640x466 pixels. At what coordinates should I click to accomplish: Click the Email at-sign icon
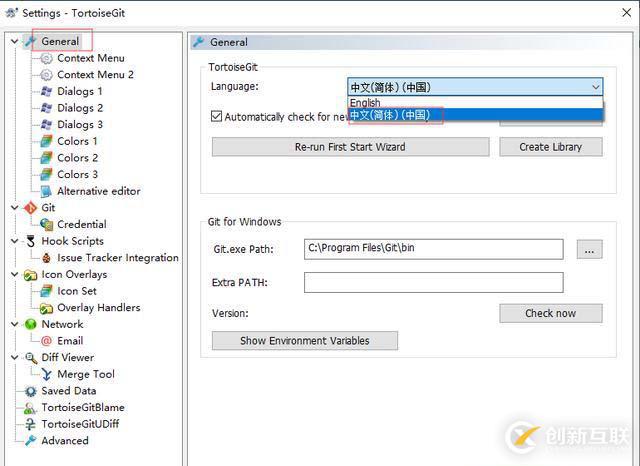(x=47, y=341)
